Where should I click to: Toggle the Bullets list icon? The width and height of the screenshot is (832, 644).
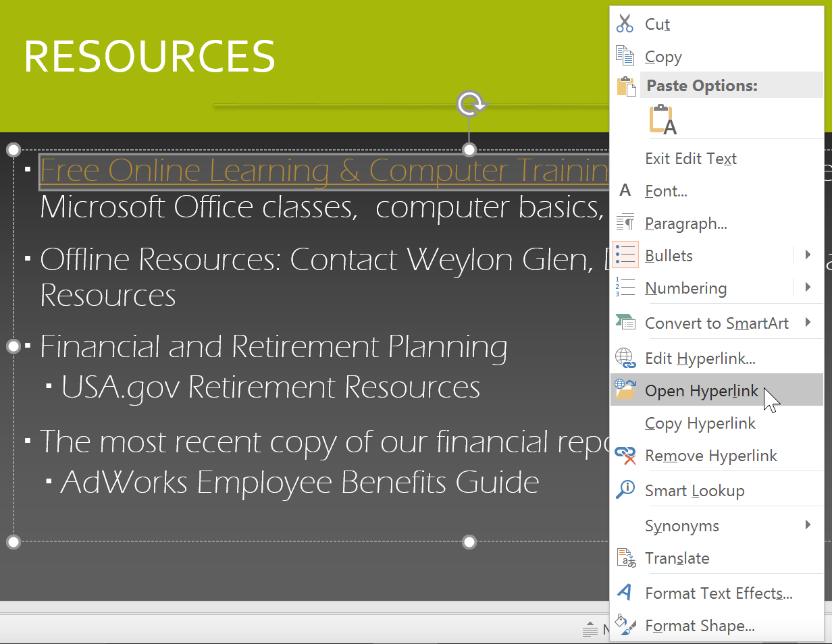(625, 256)
